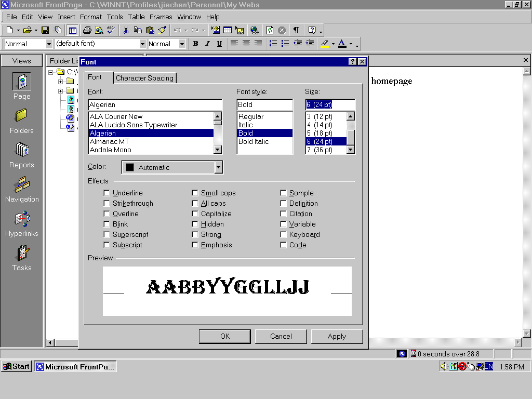Screen dimensions: 532x399
Task: Click the Save icon in the toolbar
Action: click(x=45, y=30)
